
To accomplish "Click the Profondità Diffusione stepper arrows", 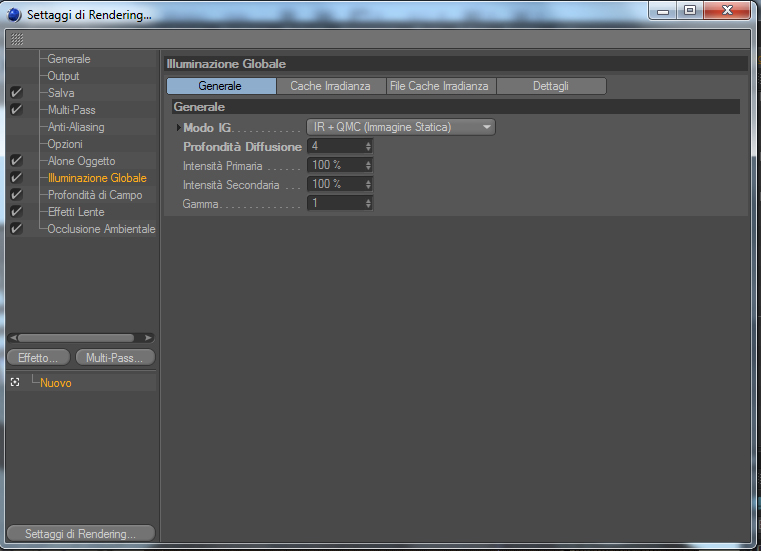I will pos(368,146).
